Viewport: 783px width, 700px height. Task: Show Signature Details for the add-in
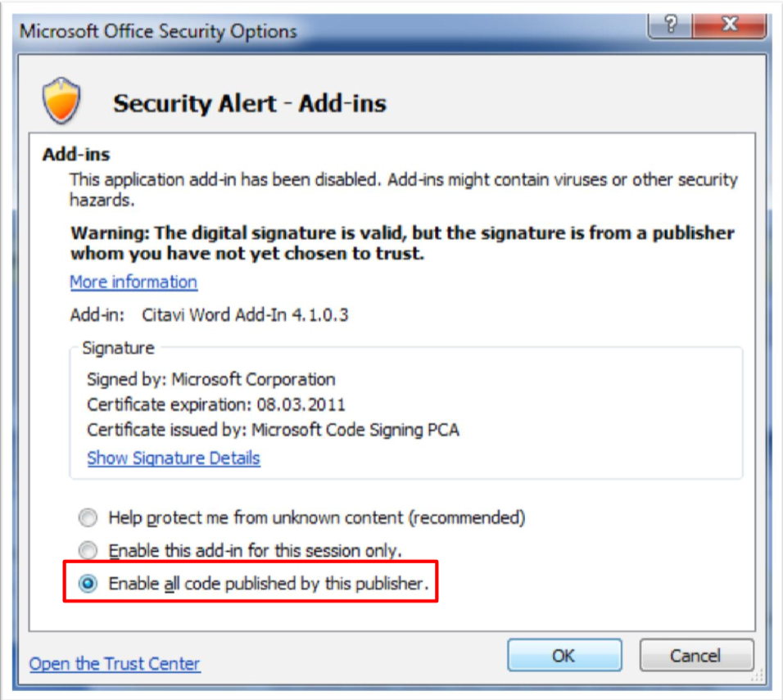click(x=174, y=458)
